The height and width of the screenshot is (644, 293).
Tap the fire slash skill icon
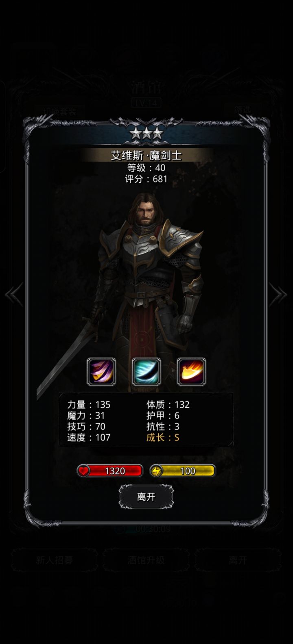(x=191, y=371)
